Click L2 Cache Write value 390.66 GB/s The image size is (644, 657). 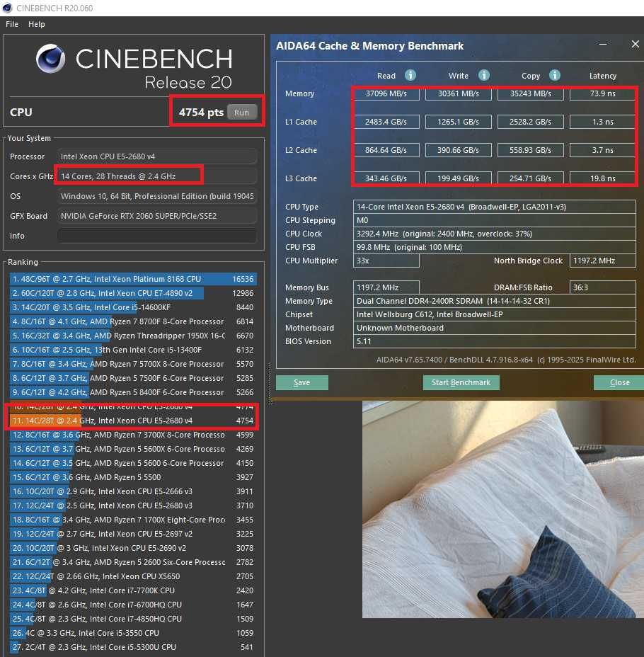[x=459, y=150]
